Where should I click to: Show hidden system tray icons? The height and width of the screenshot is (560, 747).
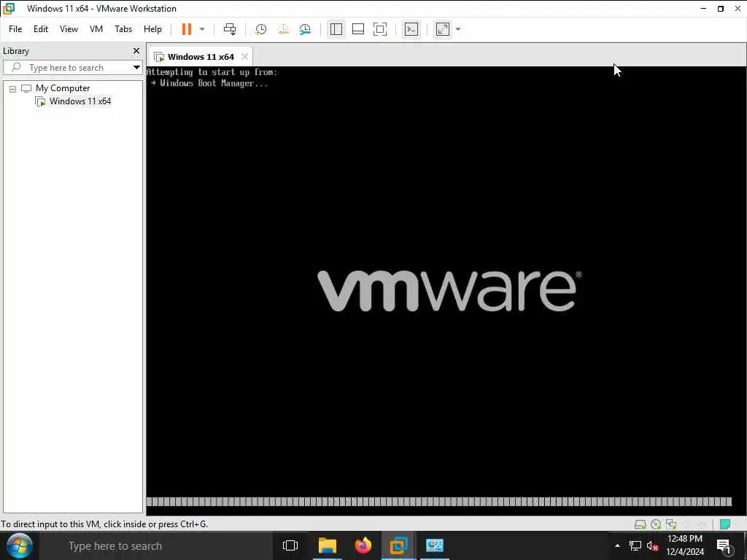(617, 545)
